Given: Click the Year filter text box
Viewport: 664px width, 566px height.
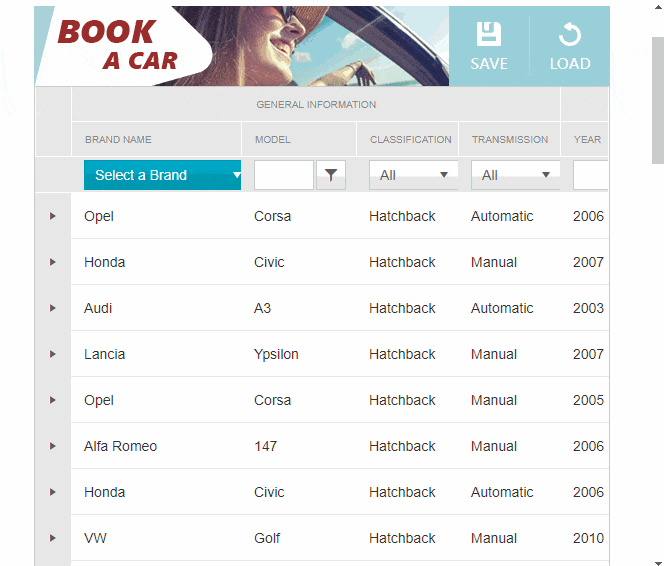Looking at the screenshot, I should pyautogui.click(x=590, y=175).
